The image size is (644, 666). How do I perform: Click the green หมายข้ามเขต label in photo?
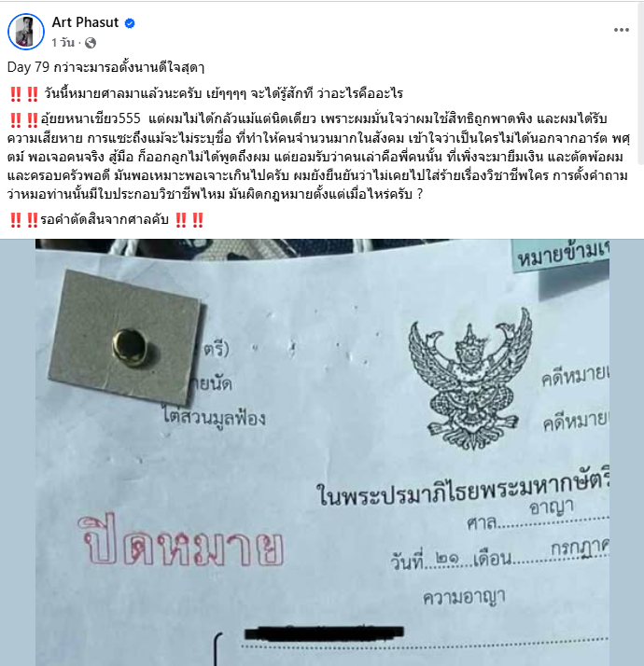coord(561,254)
